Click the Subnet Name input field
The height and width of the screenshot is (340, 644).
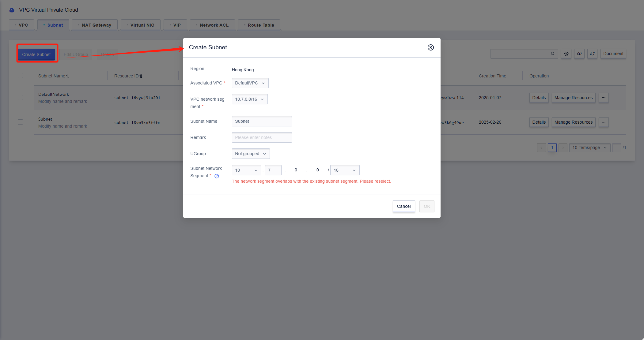[262, 121]
